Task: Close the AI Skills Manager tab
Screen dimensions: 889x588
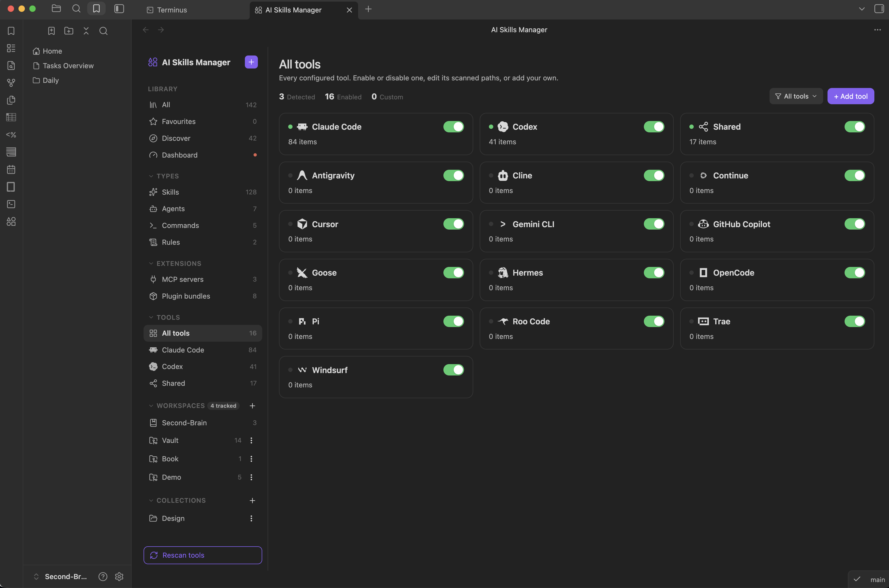Action: tap(349, 10)
